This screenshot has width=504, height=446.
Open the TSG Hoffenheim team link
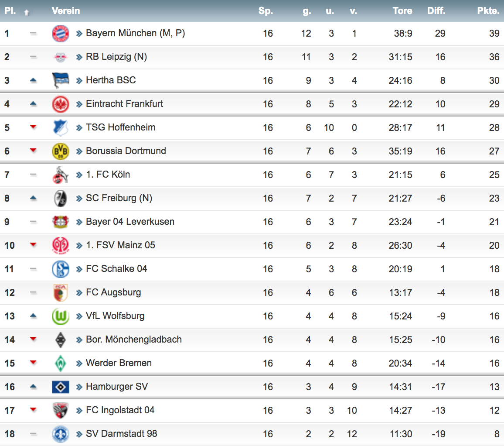point(120,127)
